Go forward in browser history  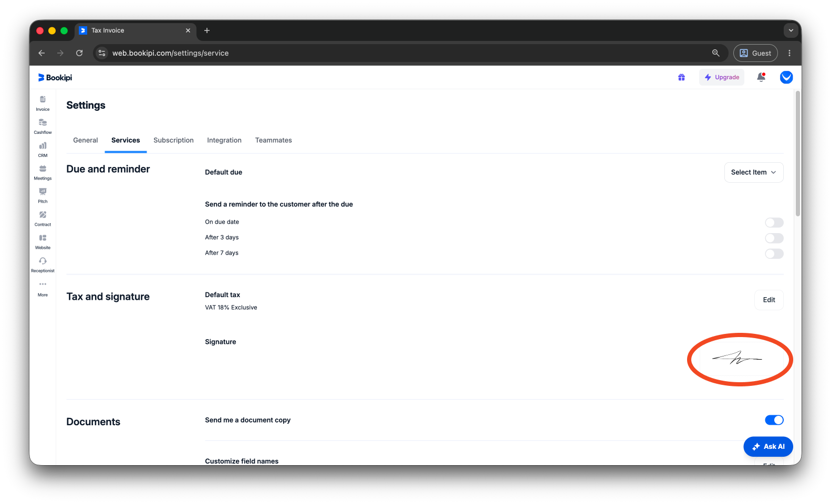click(x=60, y=53)
